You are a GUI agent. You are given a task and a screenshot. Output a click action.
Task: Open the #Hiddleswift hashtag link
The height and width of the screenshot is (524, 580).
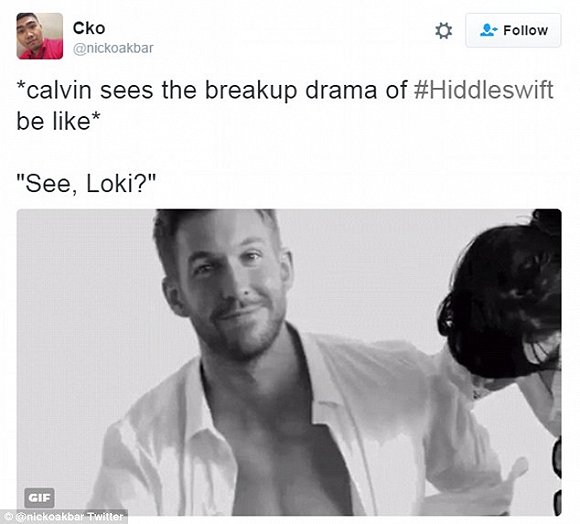pos(483,90)
